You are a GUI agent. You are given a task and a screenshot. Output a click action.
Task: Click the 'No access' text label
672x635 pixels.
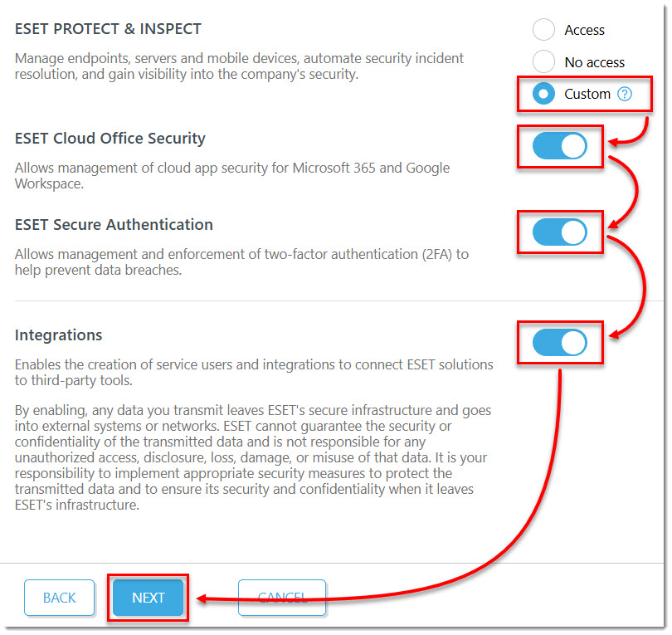[594, 62]
